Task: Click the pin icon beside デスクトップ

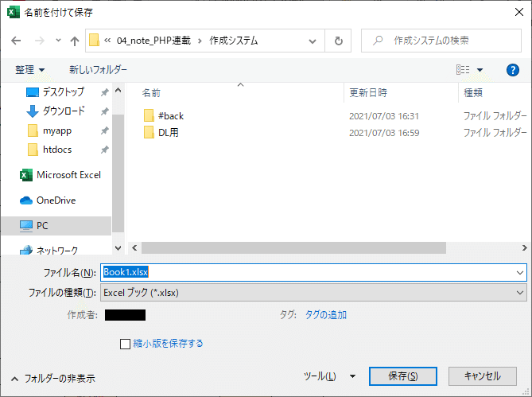Action: coord(104,92)
